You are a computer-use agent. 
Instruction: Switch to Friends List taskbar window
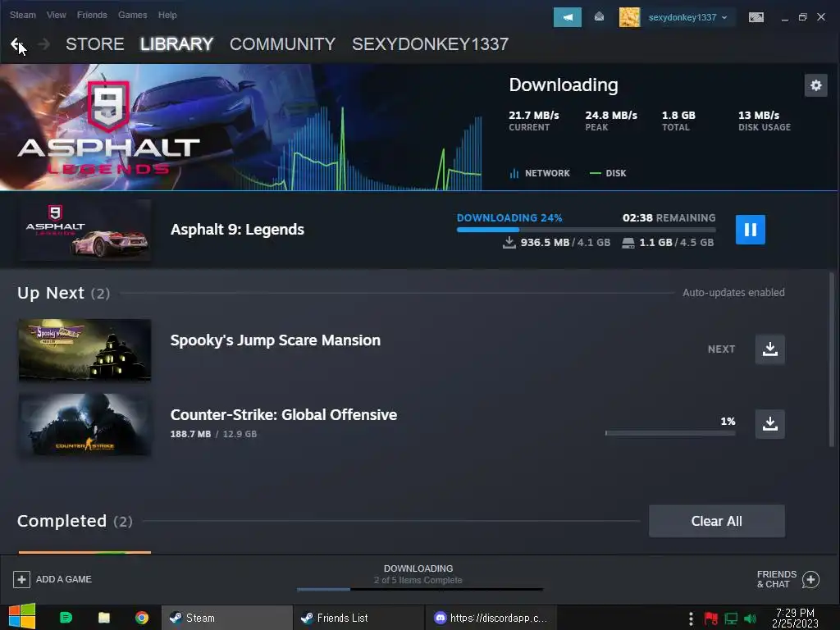[x=358, y=618]
